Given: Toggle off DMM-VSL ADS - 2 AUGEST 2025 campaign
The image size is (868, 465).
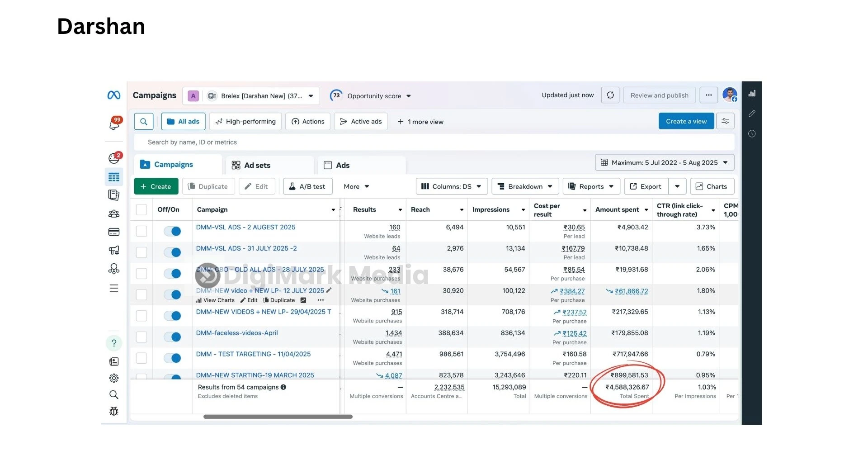Looking at the screenshot, I should coord(172,232).
